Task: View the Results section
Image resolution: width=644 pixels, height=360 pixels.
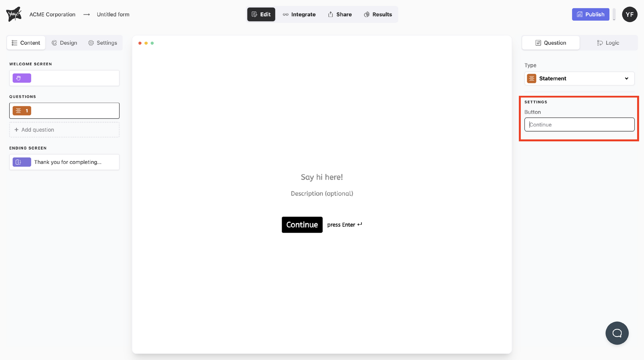Action: click(378, 14)
